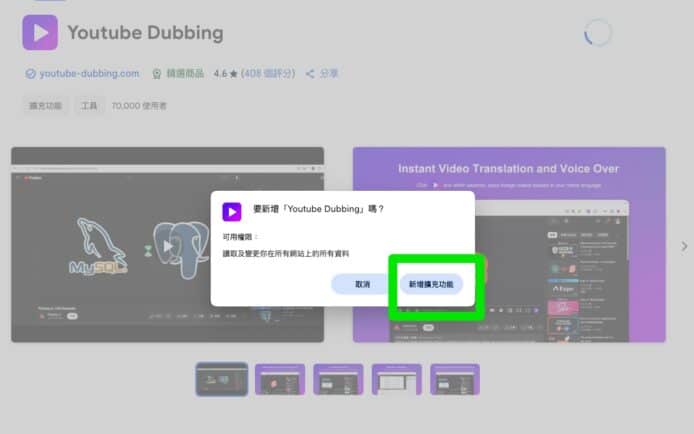
Task: Select the 工具 category chip
Action: [89, 105]
